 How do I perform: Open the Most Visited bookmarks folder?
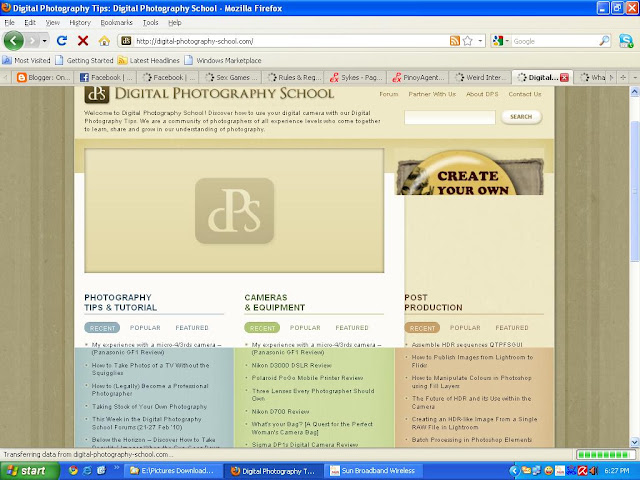27,60
